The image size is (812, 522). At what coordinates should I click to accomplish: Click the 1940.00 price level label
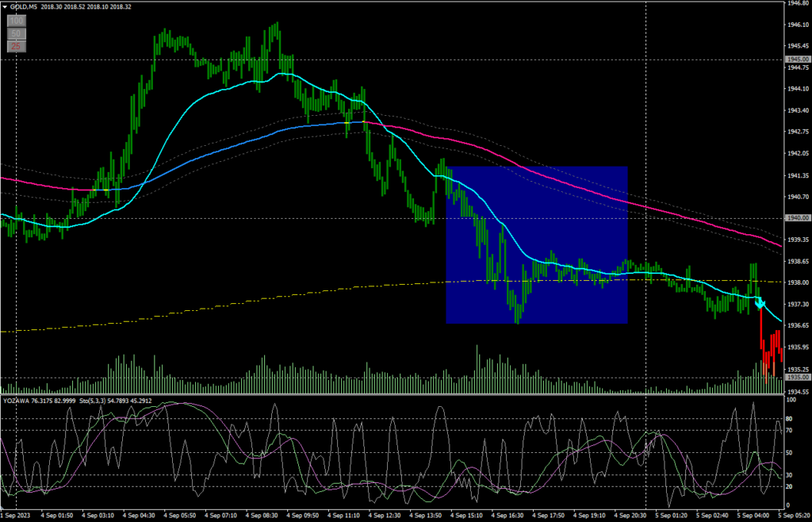click(x=796, y=218)
